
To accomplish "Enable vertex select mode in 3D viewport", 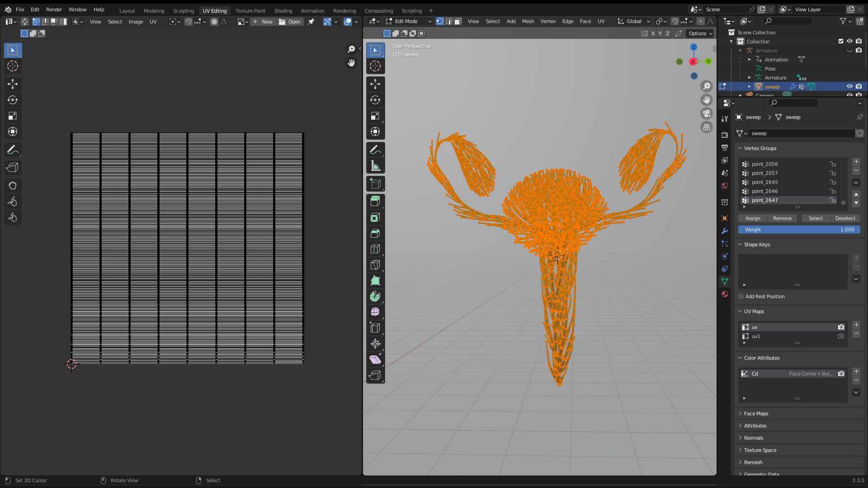I will tap(439, 21).
